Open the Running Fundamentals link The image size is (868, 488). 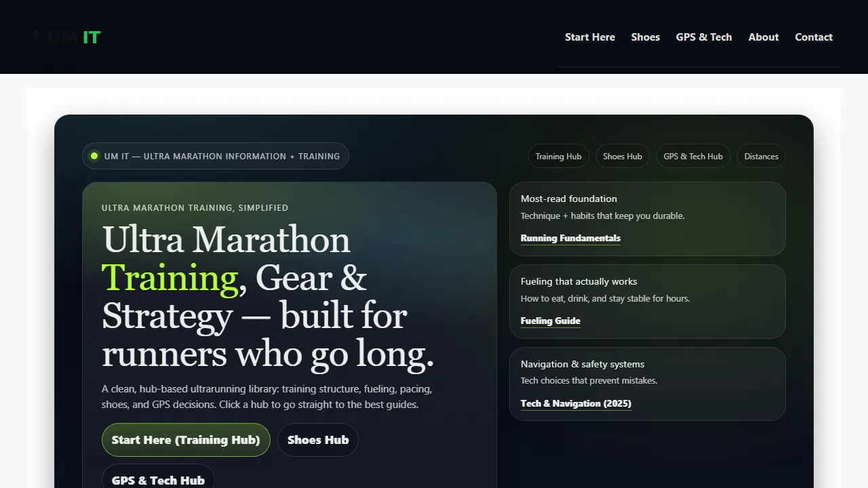pos(570,239)
